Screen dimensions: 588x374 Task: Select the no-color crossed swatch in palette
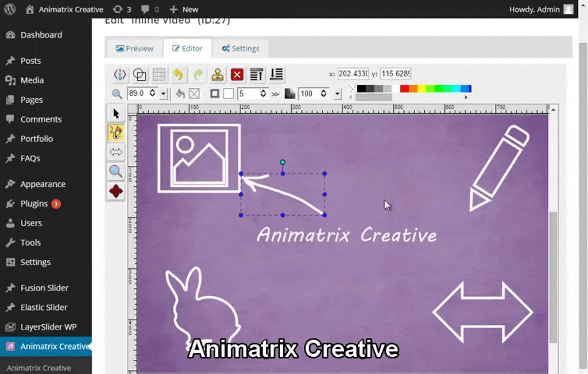coord(352,89)
